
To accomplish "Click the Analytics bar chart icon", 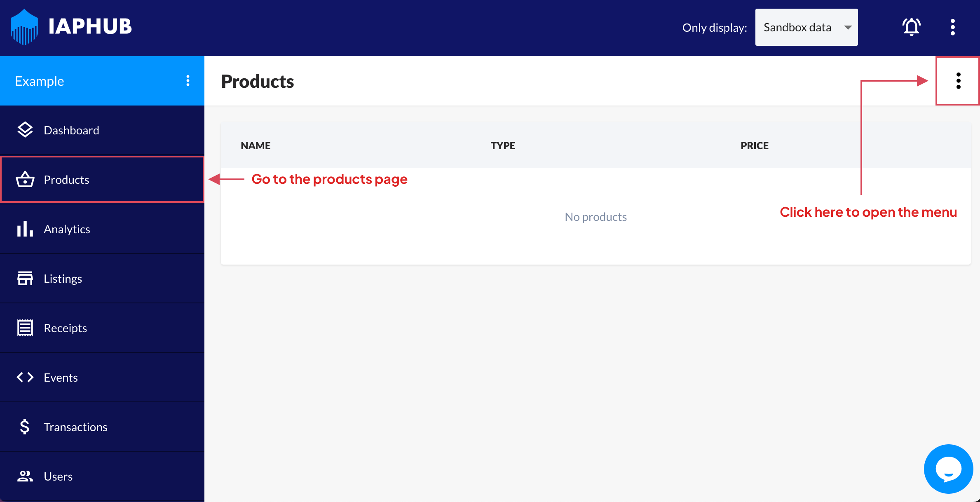I will (25, 229).
